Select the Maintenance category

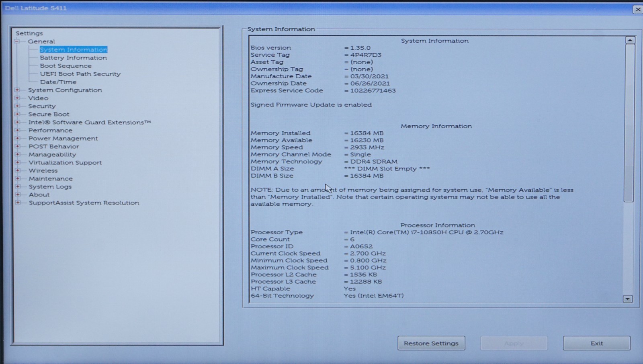51,178
